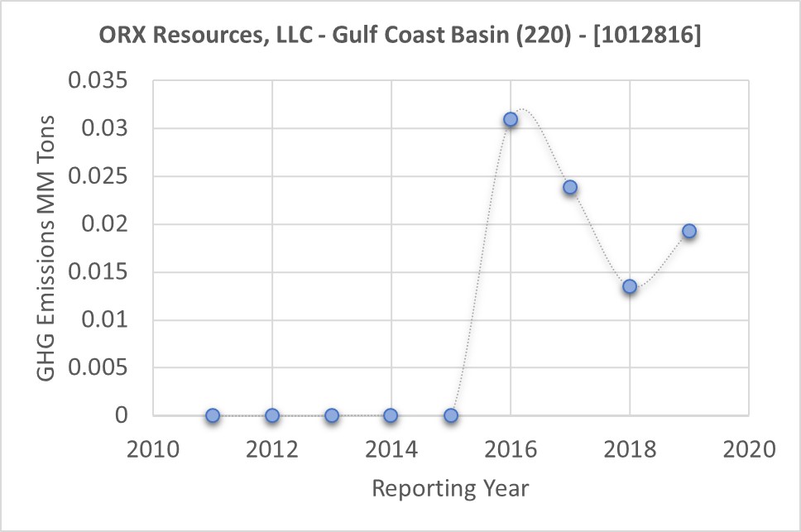Click the 2016 peak data point
This screenshot has width=801, height=532.
[x=511, y=119]
